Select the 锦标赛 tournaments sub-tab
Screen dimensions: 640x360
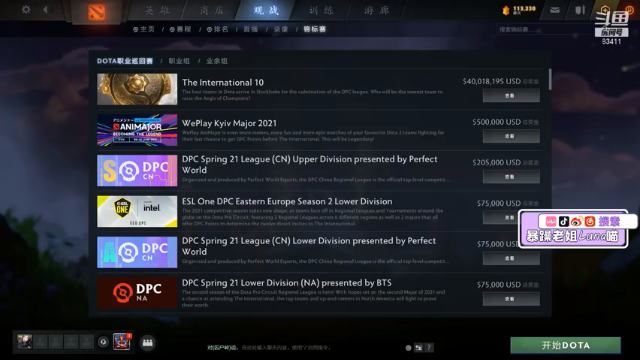coord(314,29)
